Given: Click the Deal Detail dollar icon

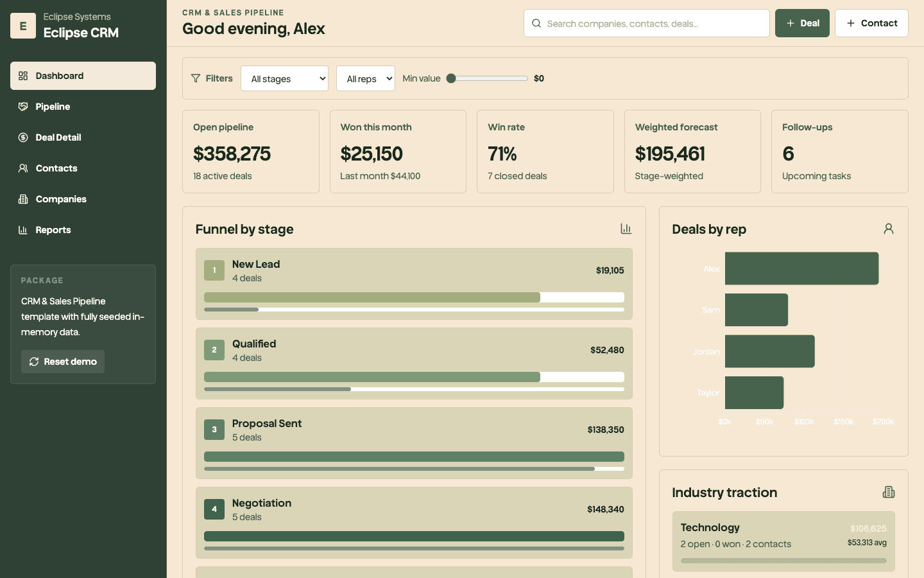Looking at the screenshot, I should (23, 137).
